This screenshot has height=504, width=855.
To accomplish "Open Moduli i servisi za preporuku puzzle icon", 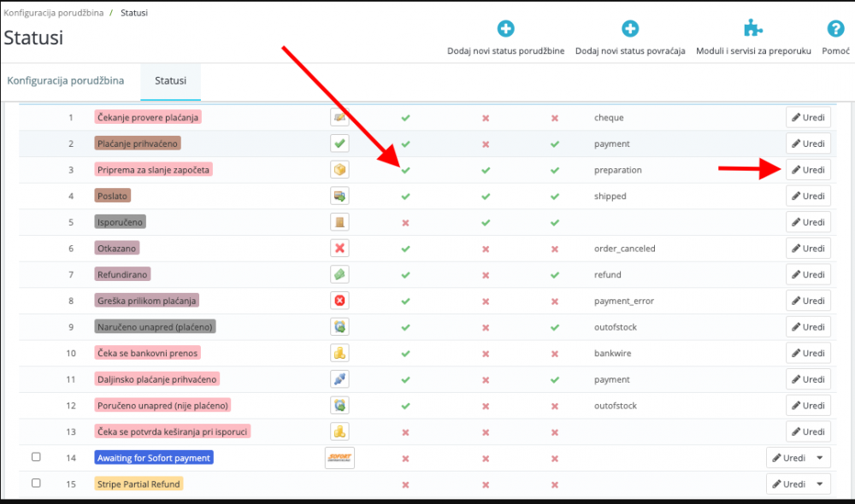I will (x=753, y=26).
